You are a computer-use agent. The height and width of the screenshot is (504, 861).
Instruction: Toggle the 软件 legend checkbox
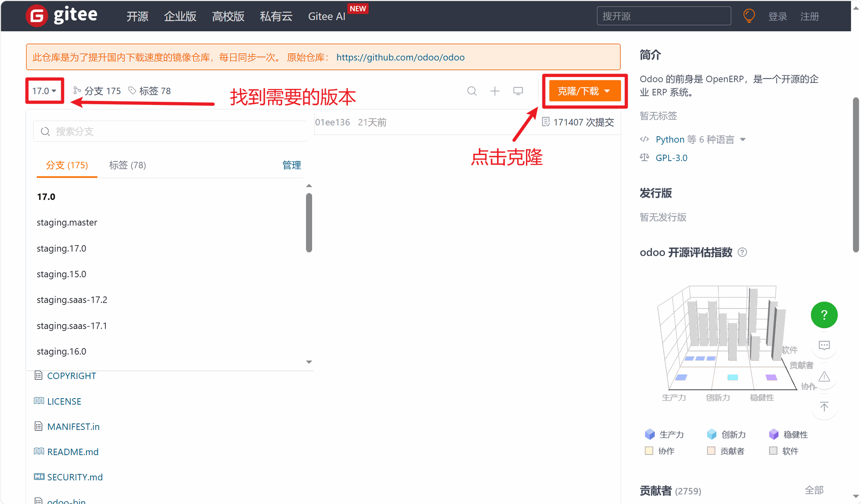(773, 451)
